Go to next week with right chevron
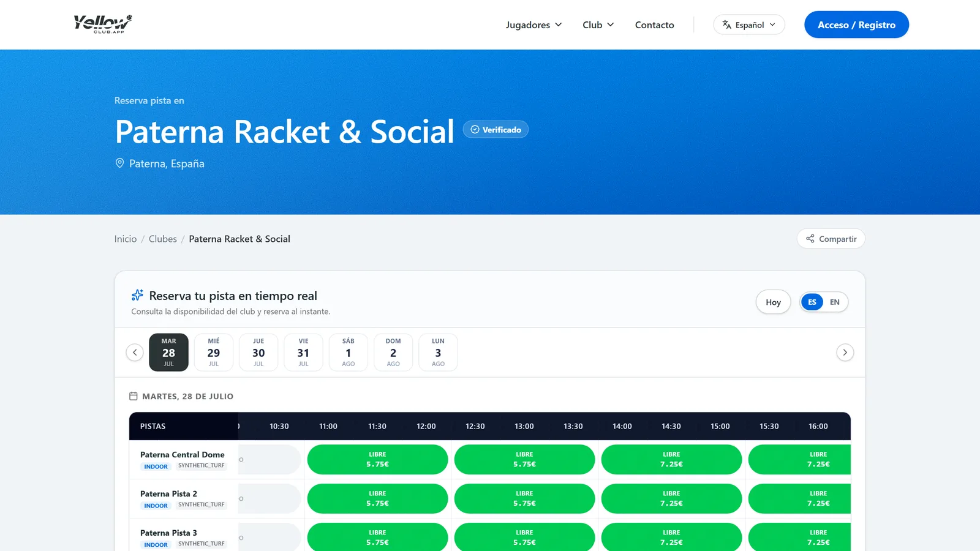980x551 pixels. (x=845, y=353)
